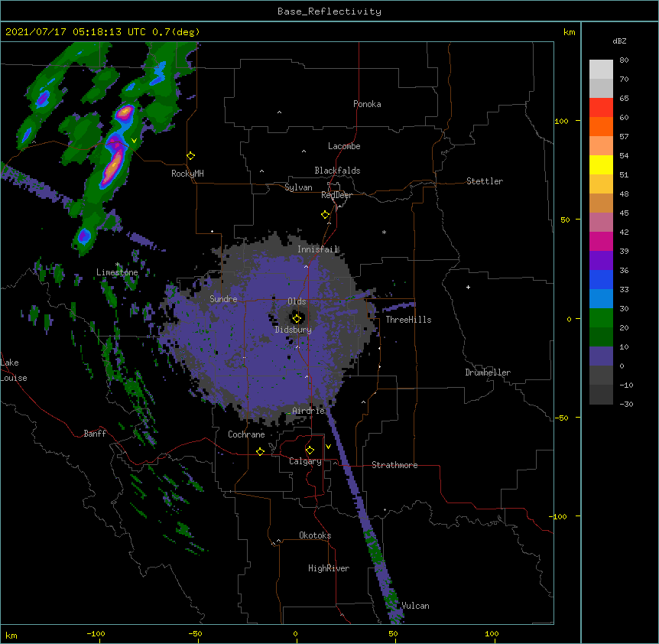Select the green 20-30 dBZ legend swatch
Viewport: 659px width, 644px height.
point(601,318)
